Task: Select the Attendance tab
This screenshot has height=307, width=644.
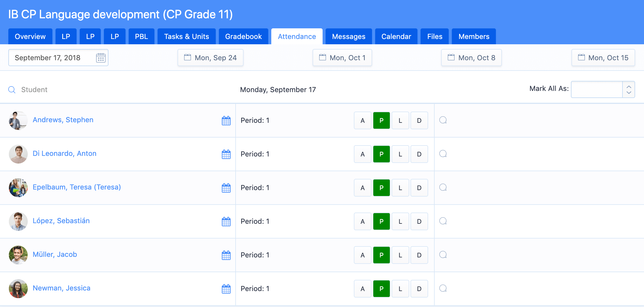Action: pyautogui.click(x=297, y=37)
